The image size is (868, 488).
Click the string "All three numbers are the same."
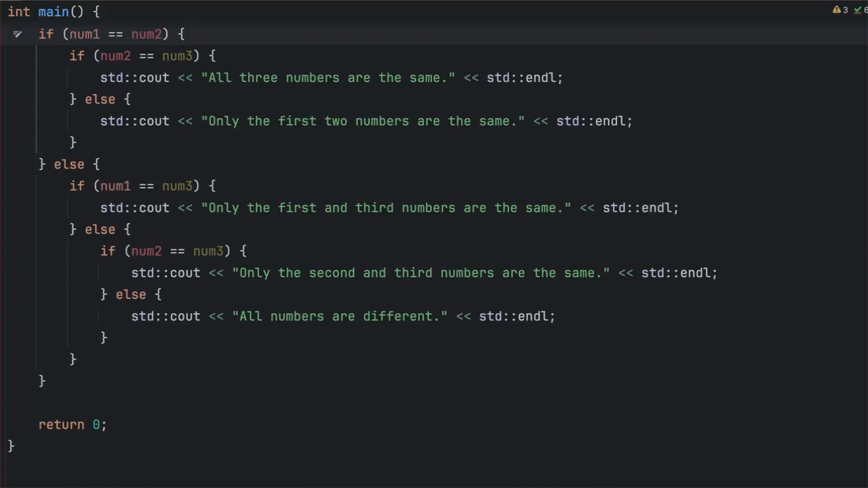tap(328, 77)
